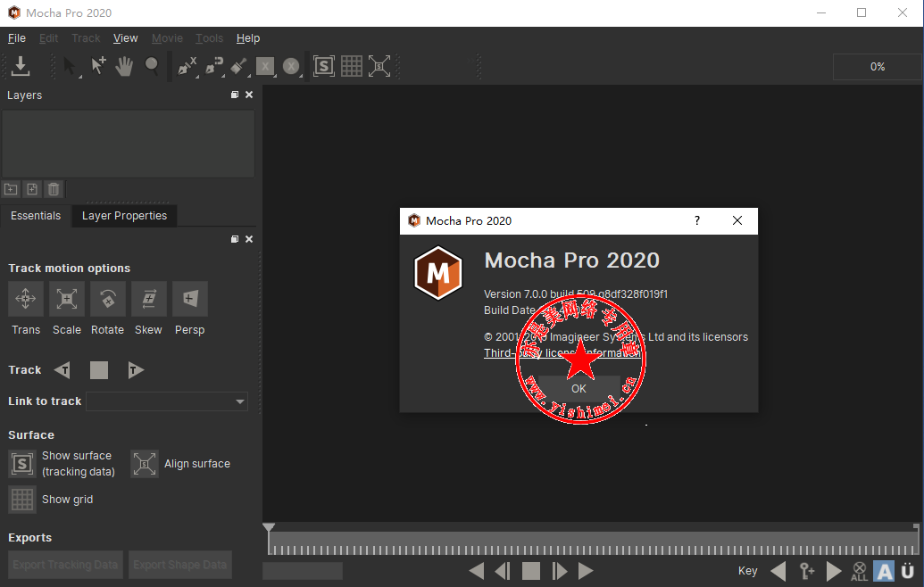Select the Zoom magnifier tool
924x587 pixels.
tap(152, 66)
